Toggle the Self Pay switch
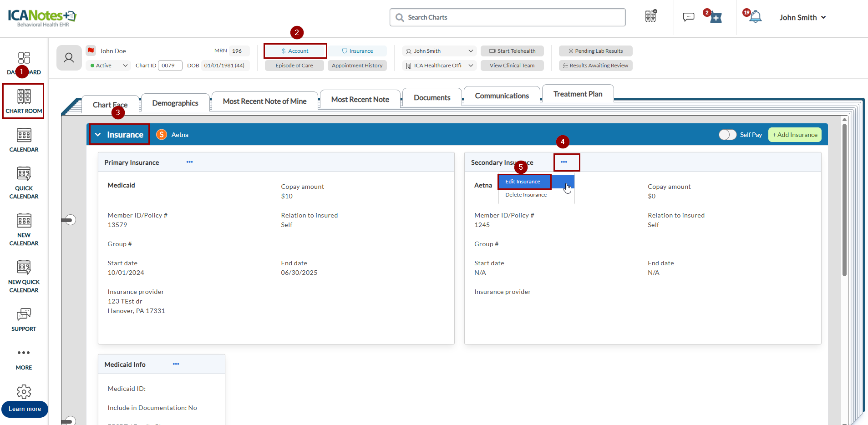This screenshot has width=868, height=425. pyautogui.click(x=727, y=135)
